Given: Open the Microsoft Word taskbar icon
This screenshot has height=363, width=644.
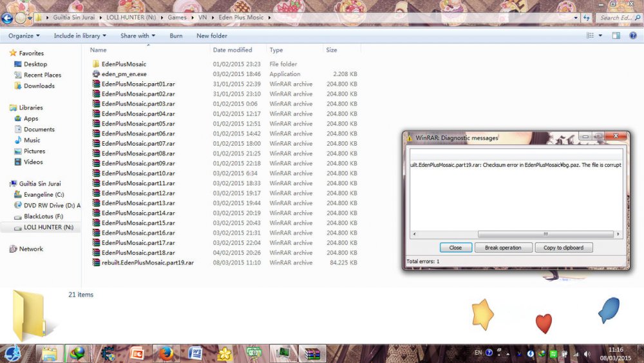Looking at the screenshot, I should [x=196, y=353].
